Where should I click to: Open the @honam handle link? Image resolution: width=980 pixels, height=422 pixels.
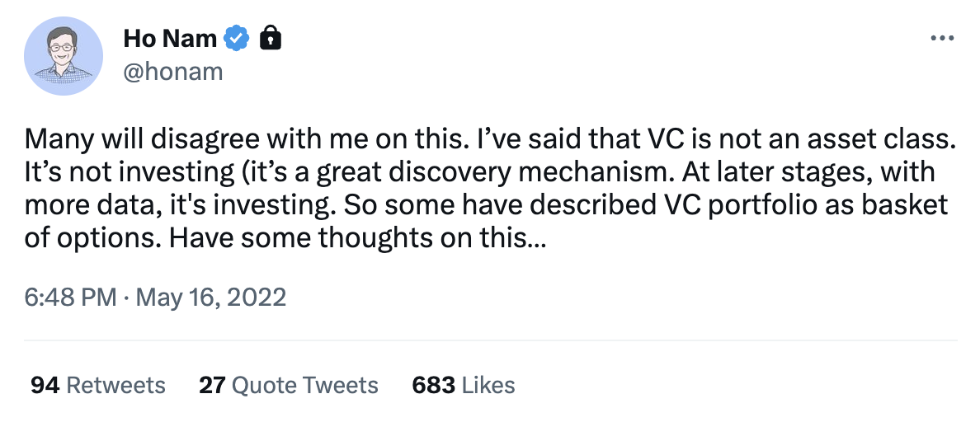(x=172, y=71)
